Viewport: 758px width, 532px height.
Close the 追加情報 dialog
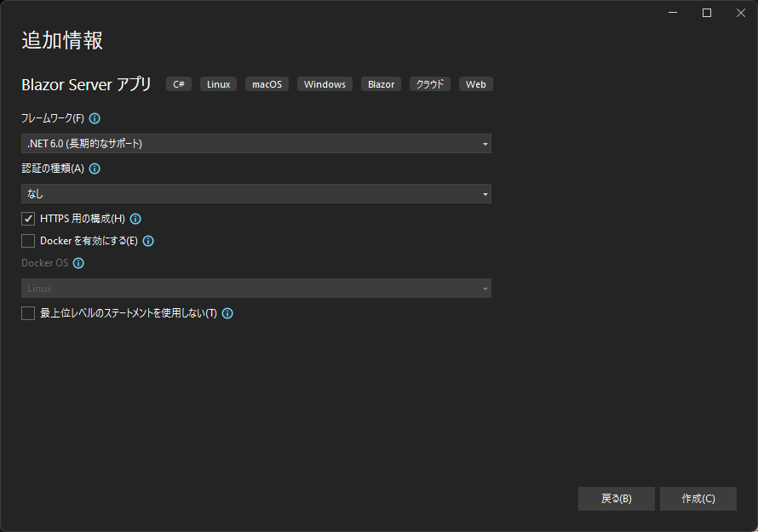(741, 13)
